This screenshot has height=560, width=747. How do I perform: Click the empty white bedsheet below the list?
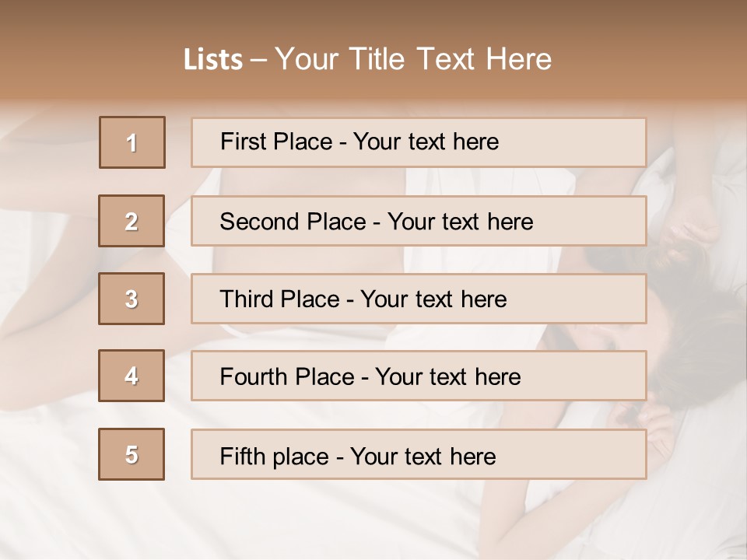tap(350, 521)
